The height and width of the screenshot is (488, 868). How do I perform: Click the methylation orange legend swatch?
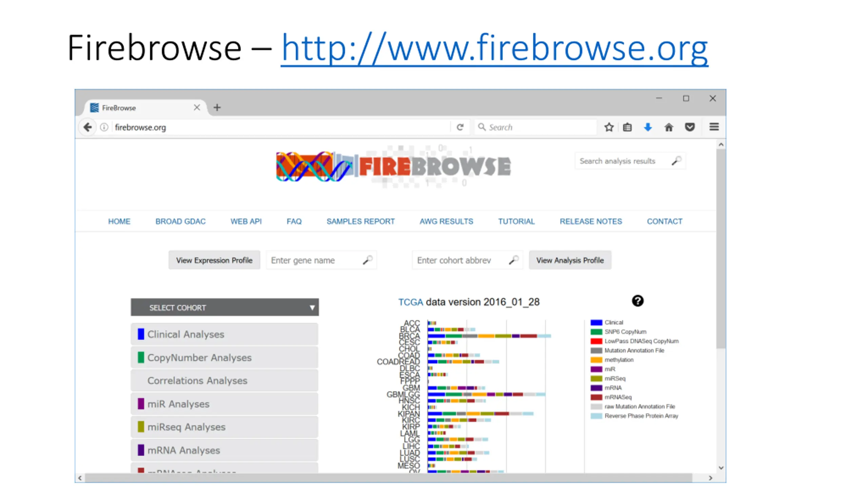point(596,360)
